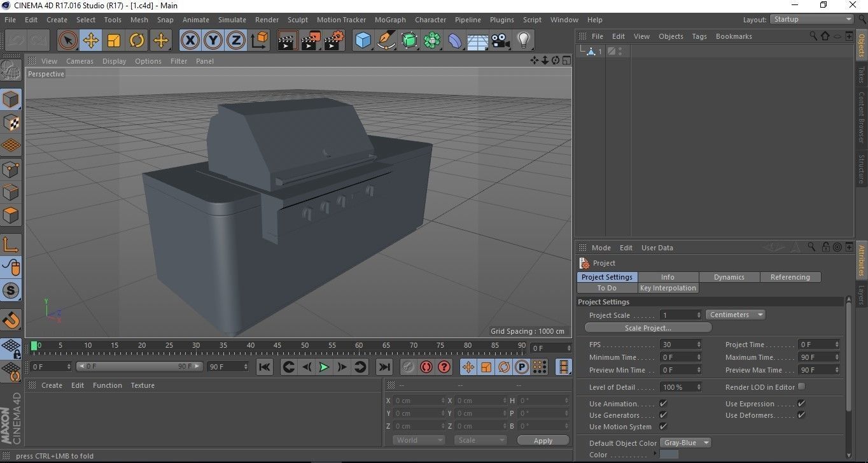Screen dimensions: 868x463
Task: Play the animation forwards
Action: coord(324,367)
